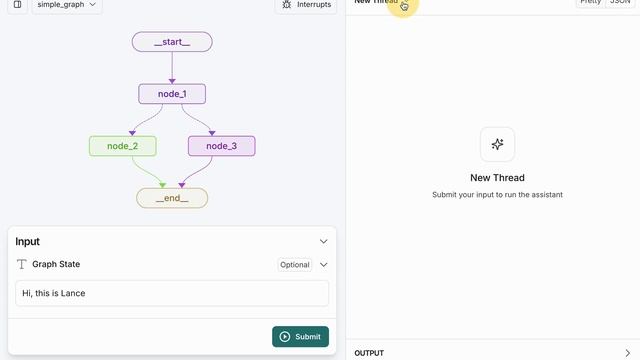Open the simple_graph selector dropdown
Screen dimensions: 640x360
pos(67,5)
